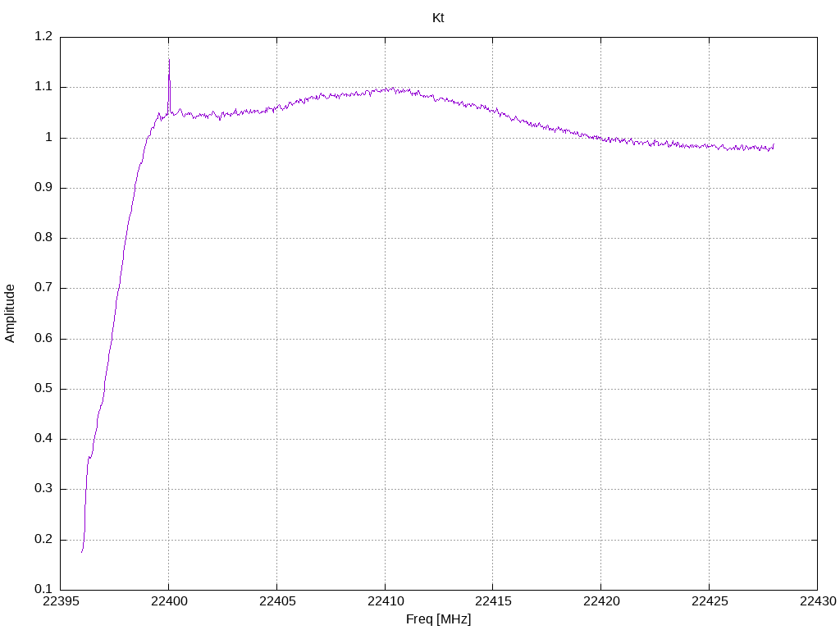Image resolution: width=840 pixels, height=630 pixels.
Task: Click the y-axis tick label 0.5
Action: 43,389
